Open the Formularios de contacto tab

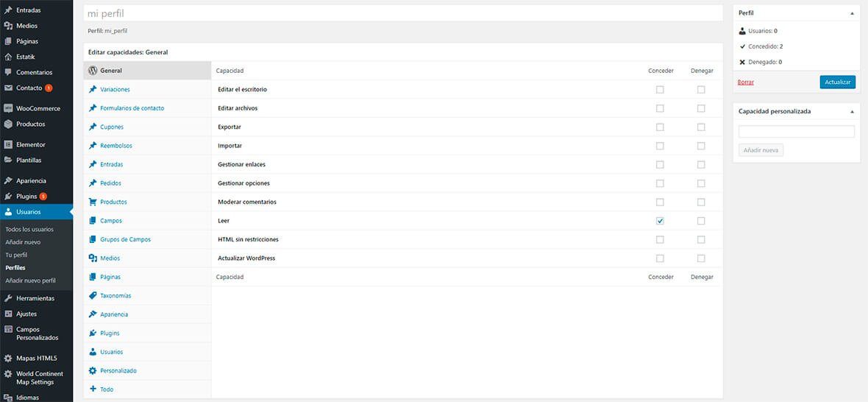(147, 108)
